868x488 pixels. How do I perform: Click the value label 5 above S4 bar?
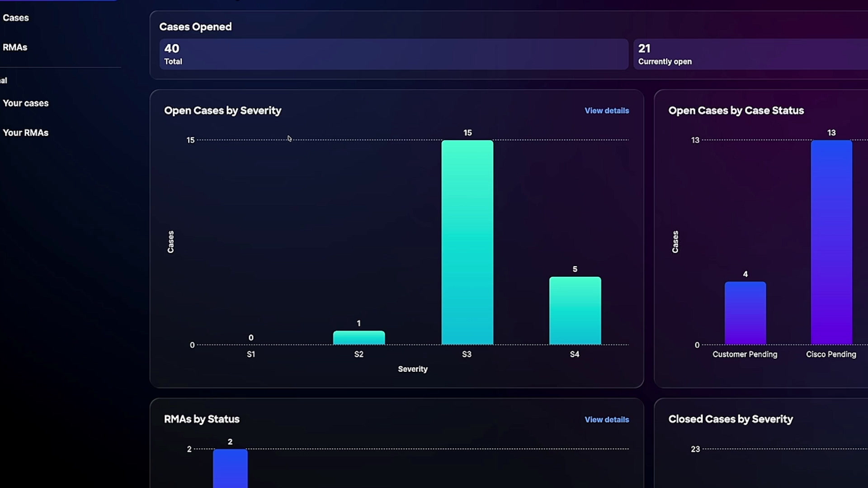(575, 269)
